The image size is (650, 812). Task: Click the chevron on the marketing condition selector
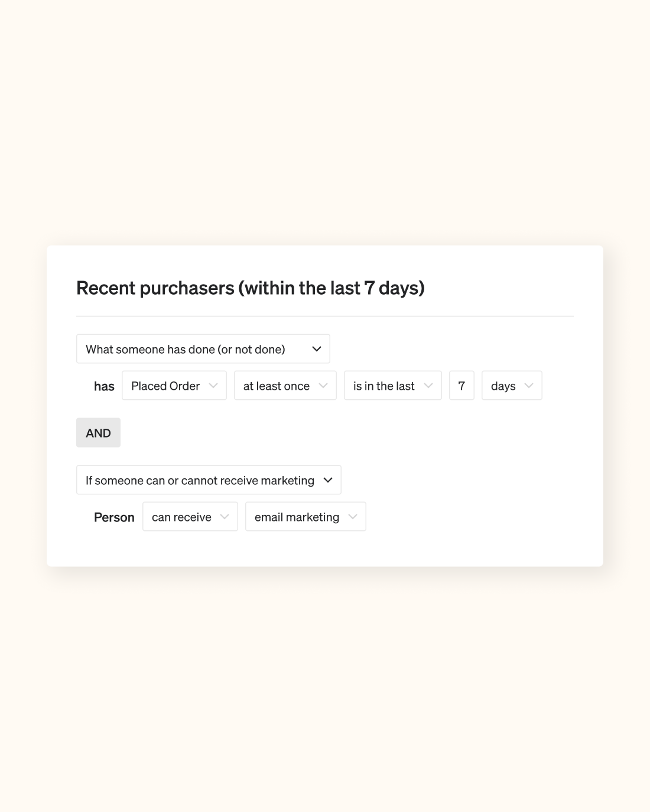[x=329, y=480]
